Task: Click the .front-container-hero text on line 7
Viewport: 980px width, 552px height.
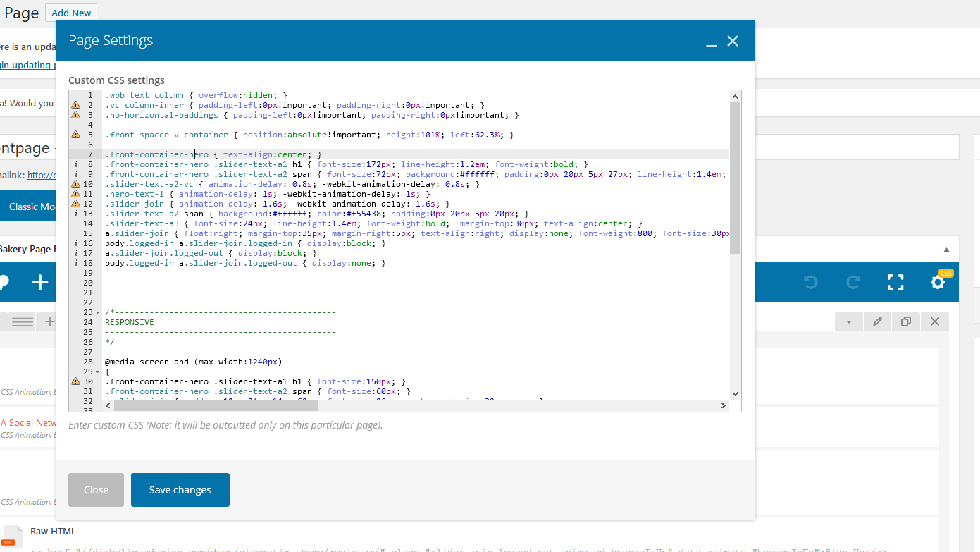Action: coord(156,154)
